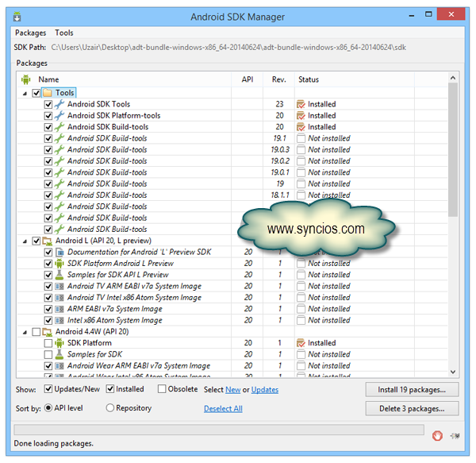
Task: Click the SDK Manager app icon in title bar
Action: pyautogui.click(x=17, y=17)
